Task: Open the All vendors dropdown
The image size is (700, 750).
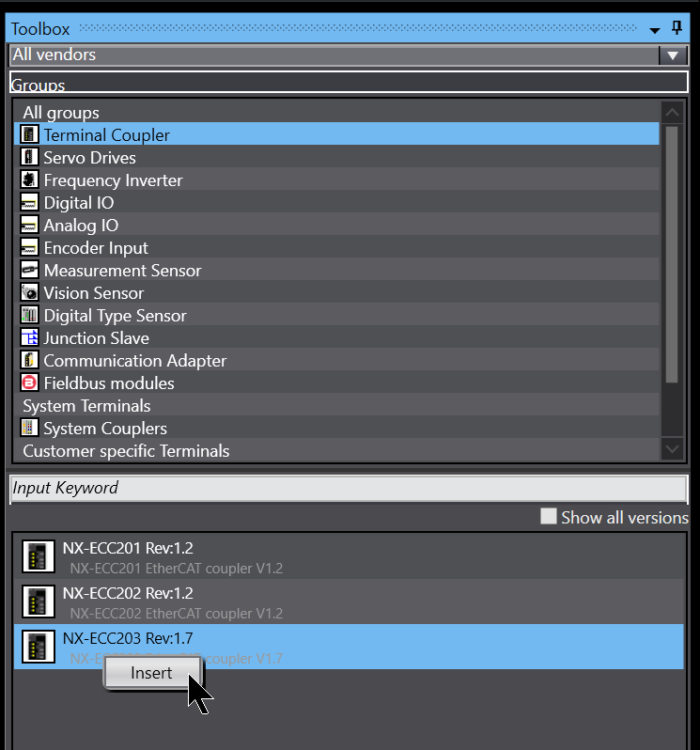Action: [x=673, y=55]
